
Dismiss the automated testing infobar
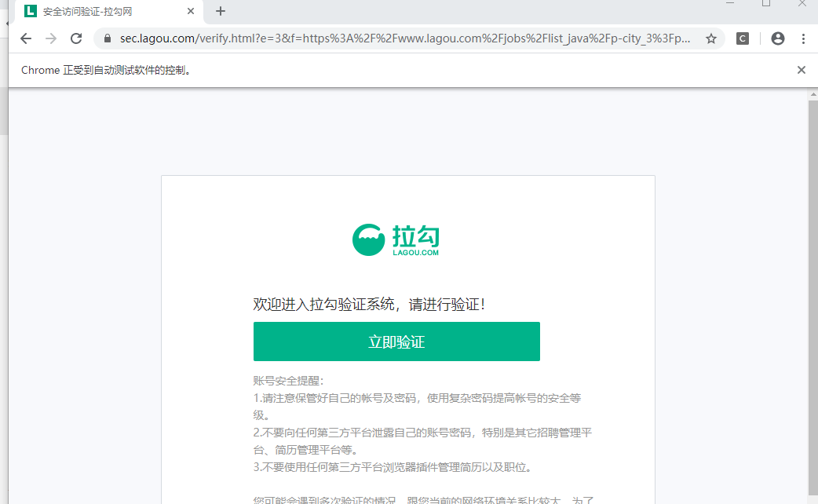(x=802, y=70)
